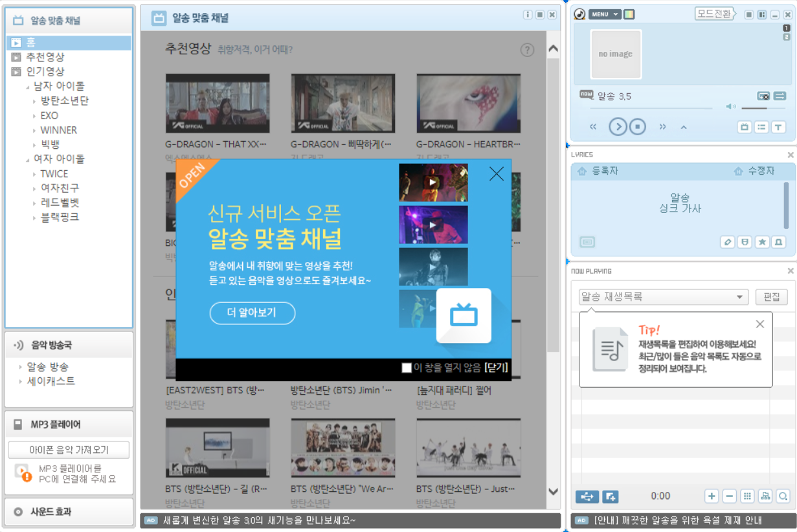Image resolution: width=797 pixels, height=532 pixels.
Task: Close the playlist Tip bubble
Action: [760, 324]
